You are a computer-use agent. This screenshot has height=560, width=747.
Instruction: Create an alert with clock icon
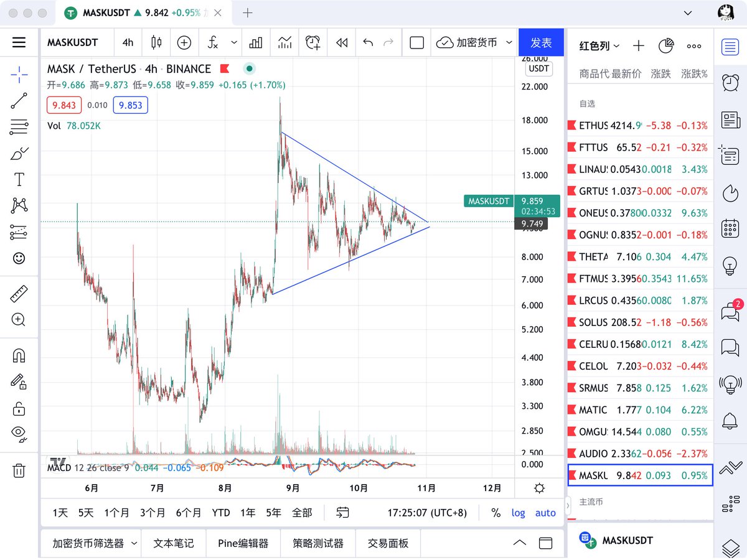(x=313, y=42)
